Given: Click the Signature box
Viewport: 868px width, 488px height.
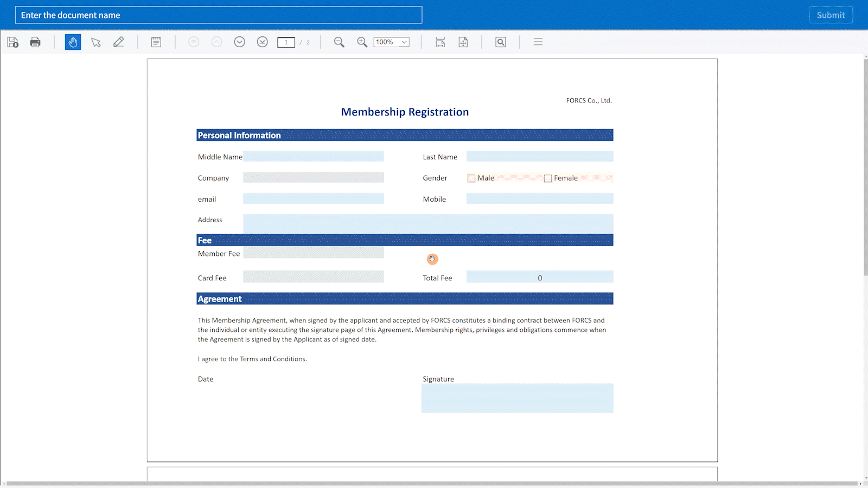Looking at the screenshot, I should 518,398.
